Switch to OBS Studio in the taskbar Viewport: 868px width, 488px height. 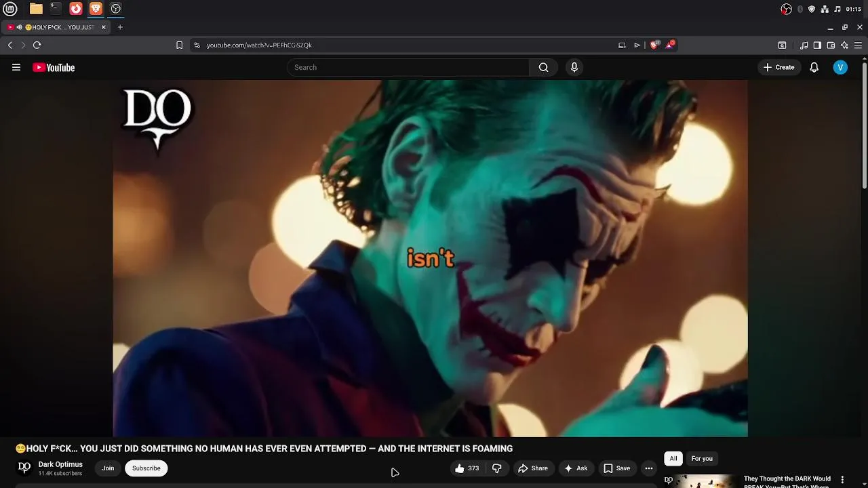pyautogui.click(x=116, y=9)
